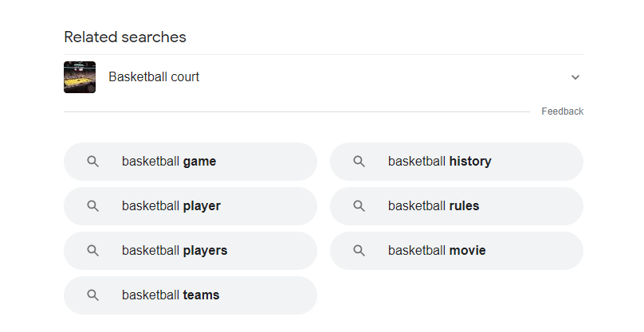Viewport: 644px width, 332px height.
Task: Click the magnifier icon for basketball rules
Action: tap(359, 206)
